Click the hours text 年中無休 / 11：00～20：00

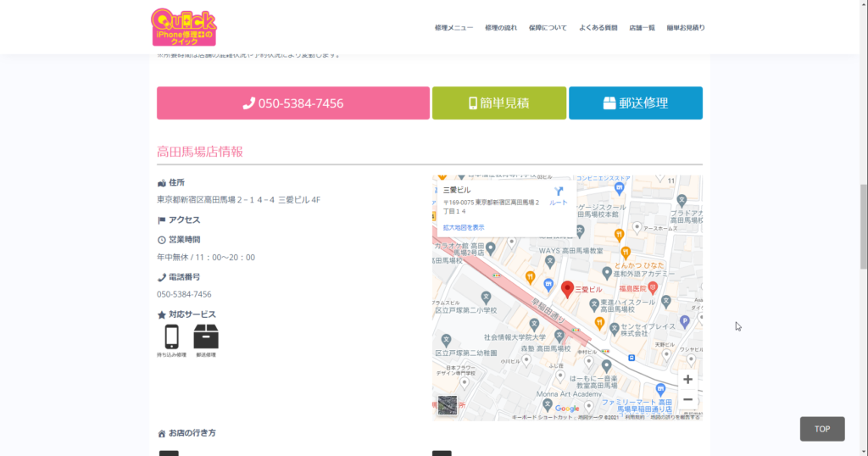pos(206,258)
